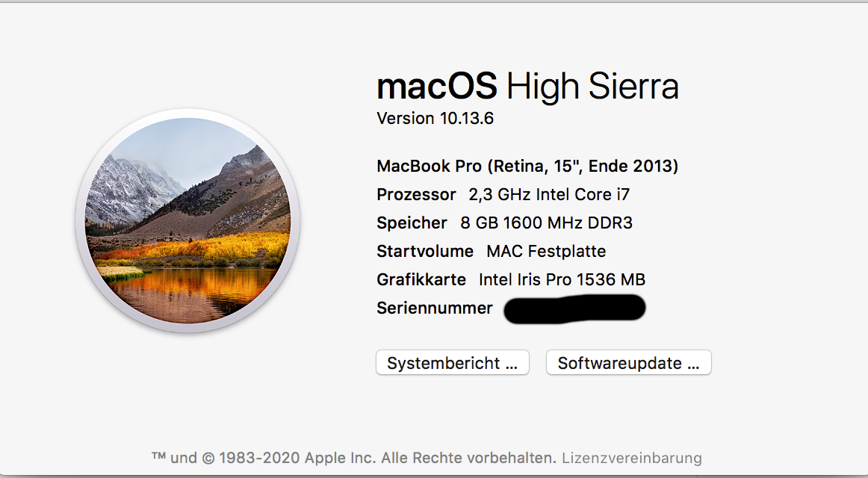868x478 pixels.
Task: Click the bold "macOS" title word
Action: pos(437,87)
